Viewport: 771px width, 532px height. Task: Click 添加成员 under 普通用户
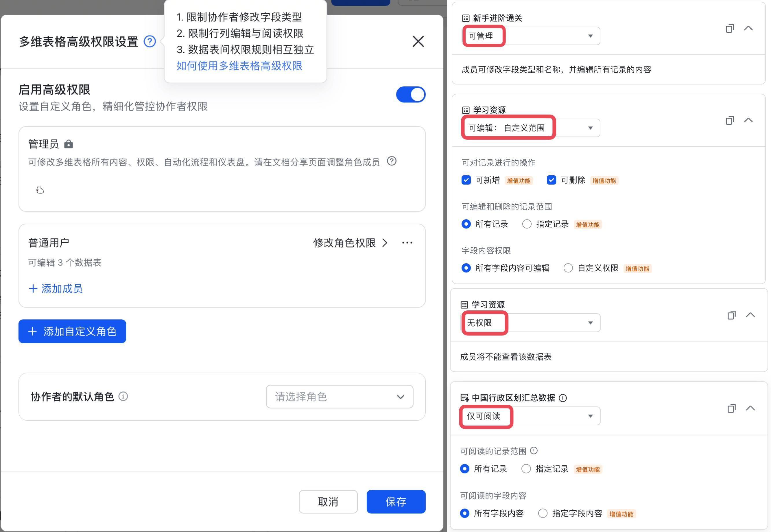tap(56, 289)
